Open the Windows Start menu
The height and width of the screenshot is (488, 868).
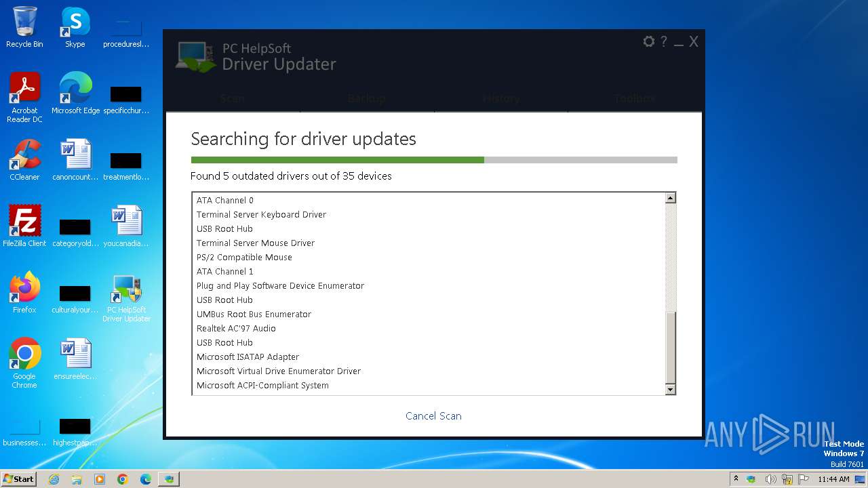[x=18, y=479]
